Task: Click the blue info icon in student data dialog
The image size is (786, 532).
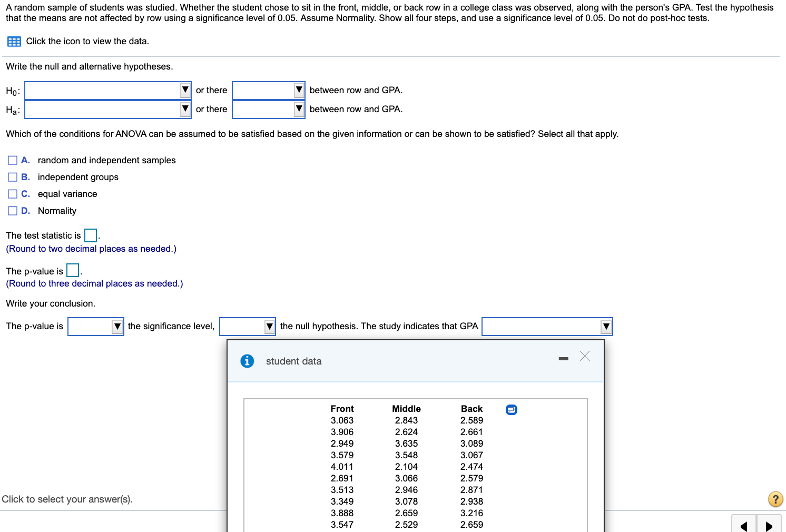Action: [x=247, y=361]
